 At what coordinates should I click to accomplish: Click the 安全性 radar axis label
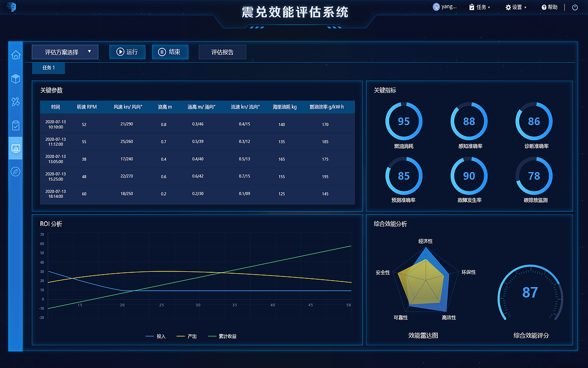pos(383,272)
